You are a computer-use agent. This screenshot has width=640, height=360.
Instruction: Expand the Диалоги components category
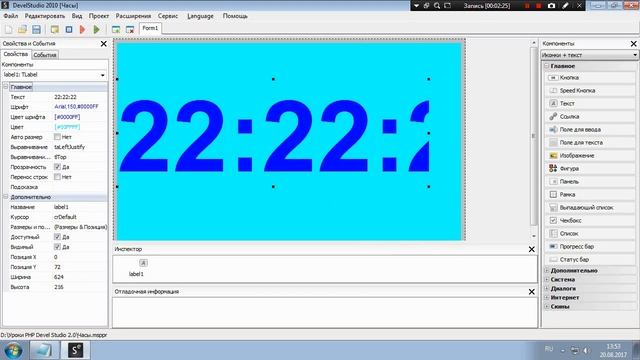(x=547, y=289)
